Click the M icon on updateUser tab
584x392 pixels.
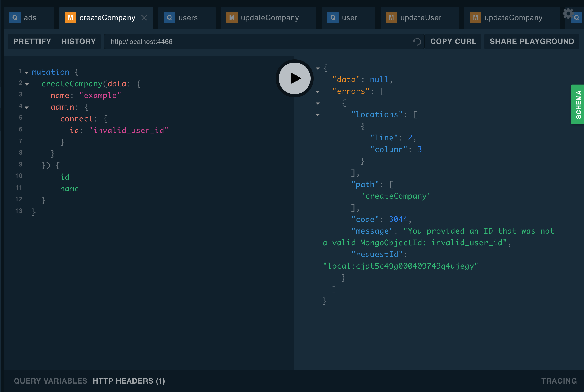click(391, 18)
